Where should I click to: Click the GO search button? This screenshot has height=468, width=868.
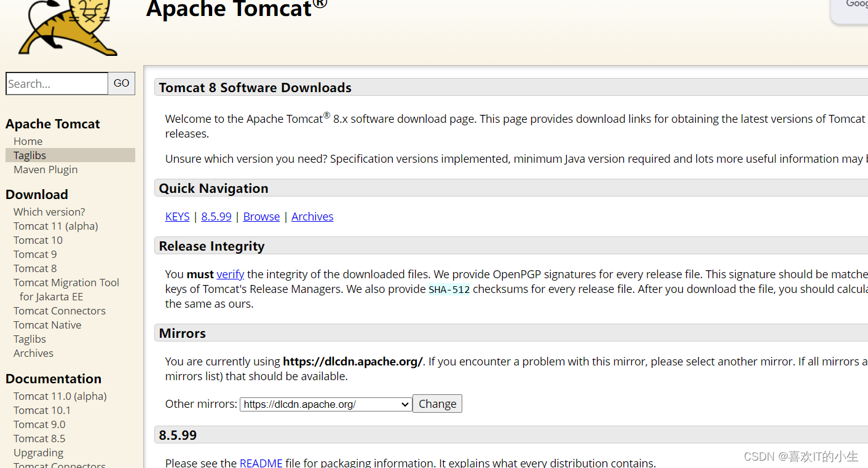tap(121, 83)
